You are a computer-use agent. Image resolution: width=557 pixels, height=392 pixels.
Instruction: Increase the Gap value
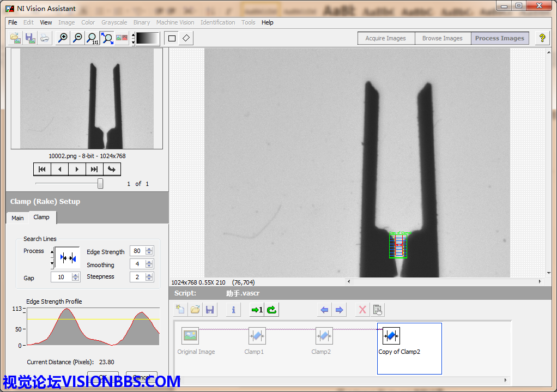(76, 275)
